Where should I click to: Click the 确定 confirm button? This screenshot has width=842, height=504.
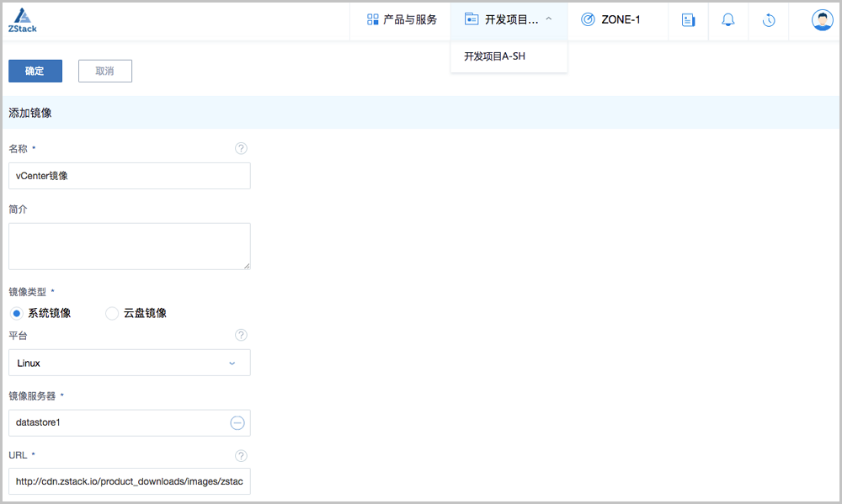pyautogui.click(x=35, y=72)
